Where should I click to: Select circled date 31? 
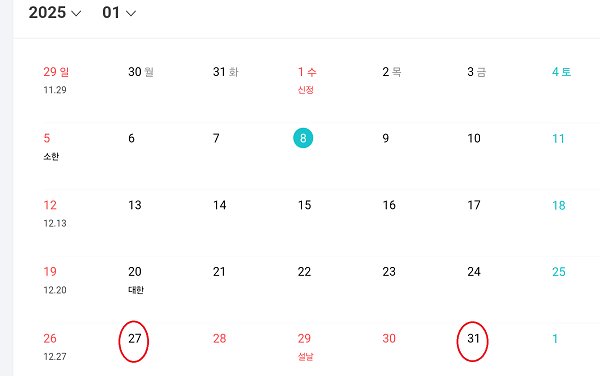tap(473, 339)
